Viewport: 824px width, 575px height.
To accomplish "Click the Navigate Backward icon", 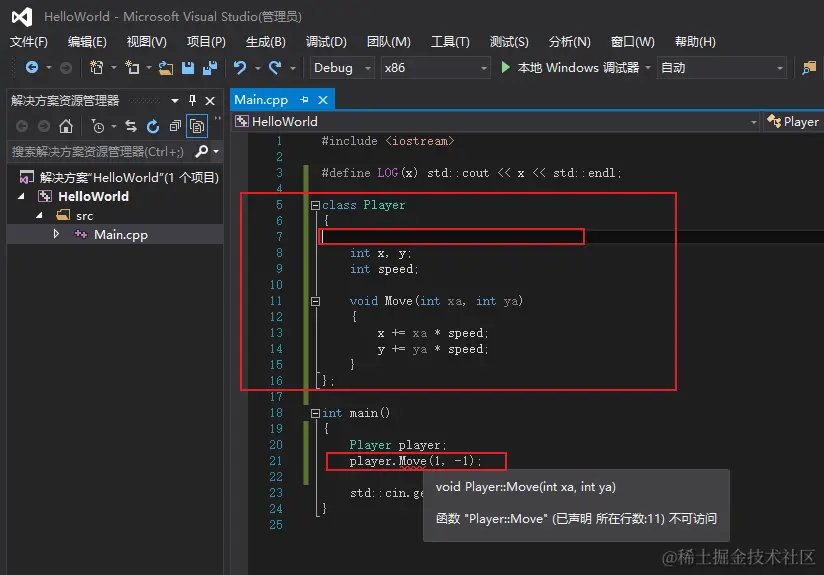I will (x=32, y=68).
